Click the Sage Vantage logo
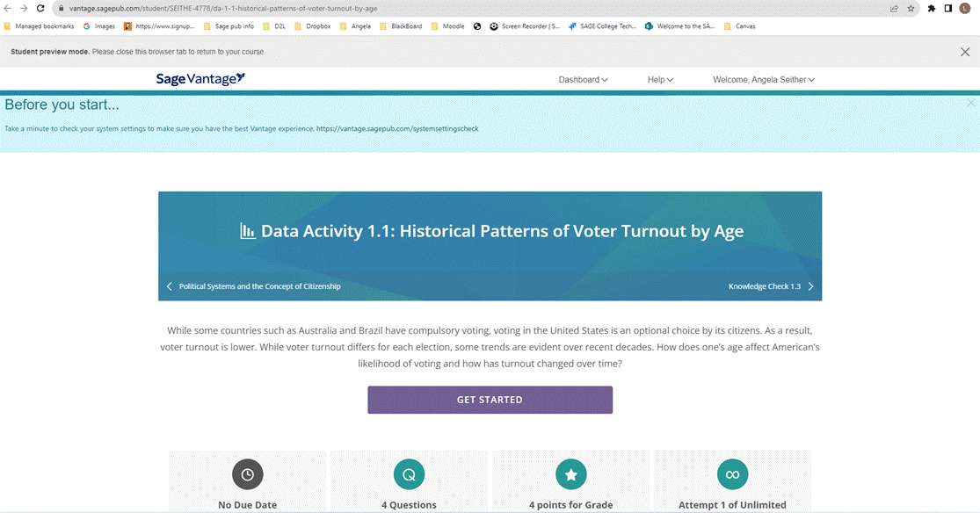This screenshot has width=980, height=513. [x=200, y=79]
